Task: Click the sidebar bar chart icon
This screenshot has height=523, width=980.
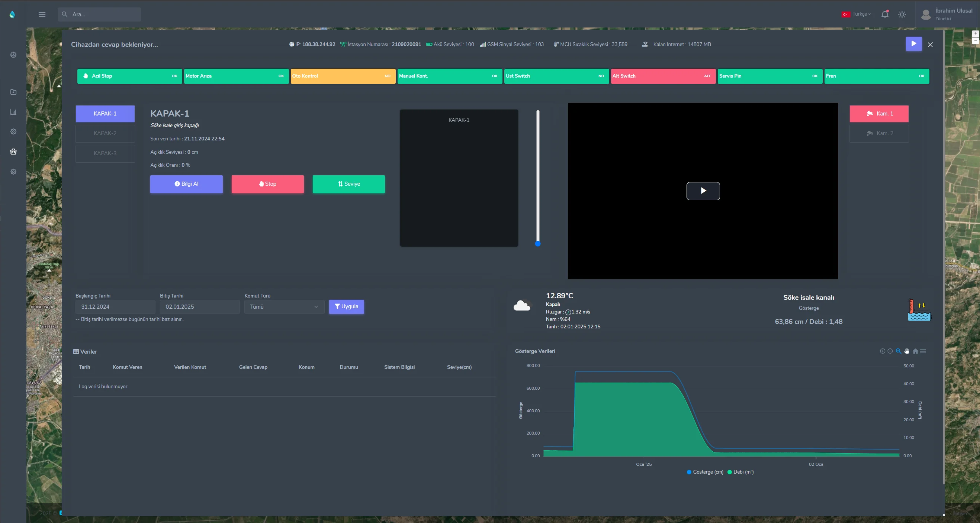Action: click(x=13, y=112)
